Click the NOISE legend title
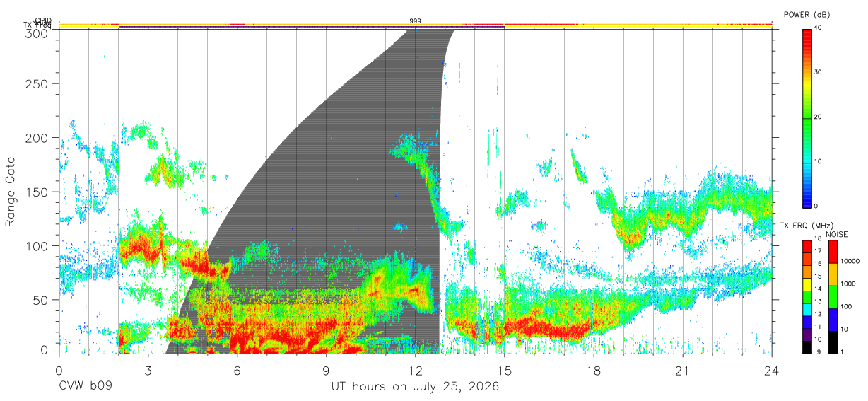This screenshot has height=401, width=868. tap(837, 234)
